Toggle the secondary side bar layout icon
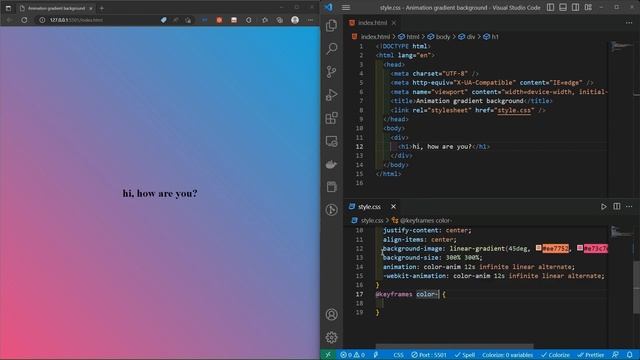Viewport: 640px width, 360px height. coord(576,7)
